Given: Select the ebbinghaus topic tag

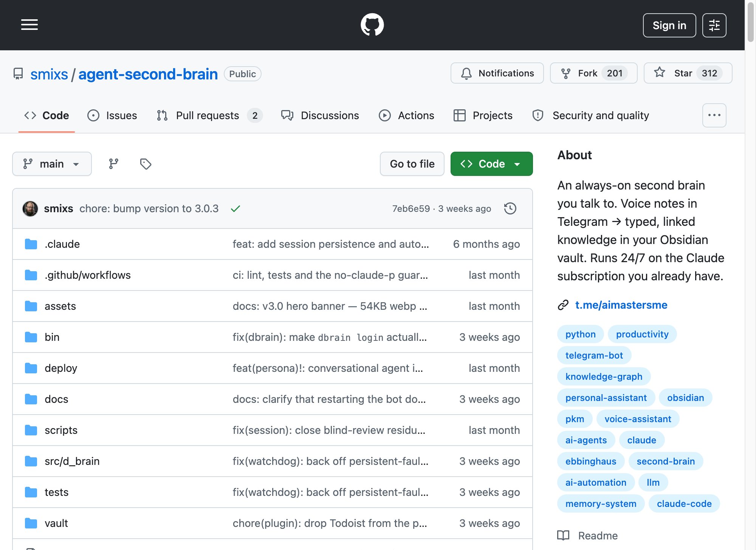Looking at the screenshot, I should click(x=591, y=461).
